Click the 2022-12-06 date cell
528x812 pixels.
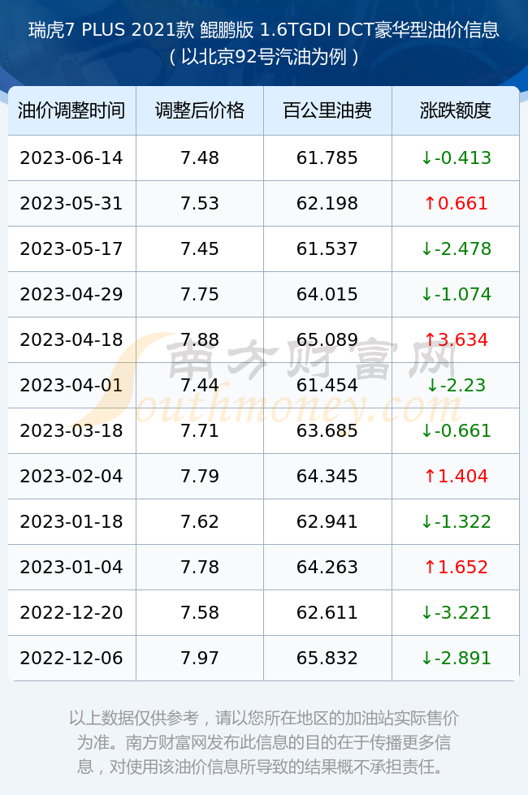71,659
